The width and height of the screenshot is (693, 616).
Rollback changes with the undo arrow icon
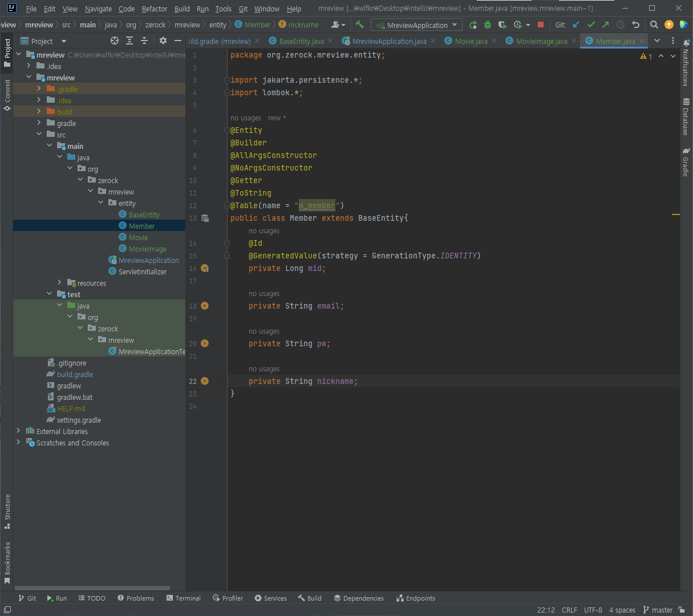635,25
